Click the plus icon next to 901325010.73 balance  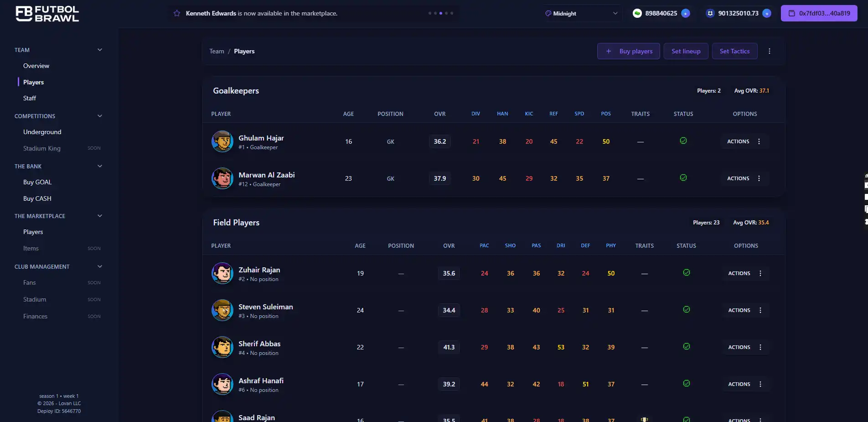tap(767, 13)
